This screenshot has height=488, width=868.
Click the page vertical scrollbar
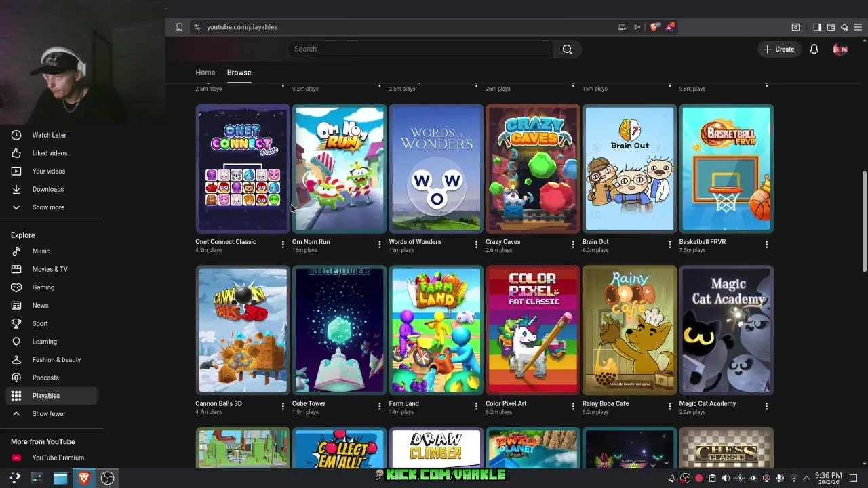pos(864,220)
